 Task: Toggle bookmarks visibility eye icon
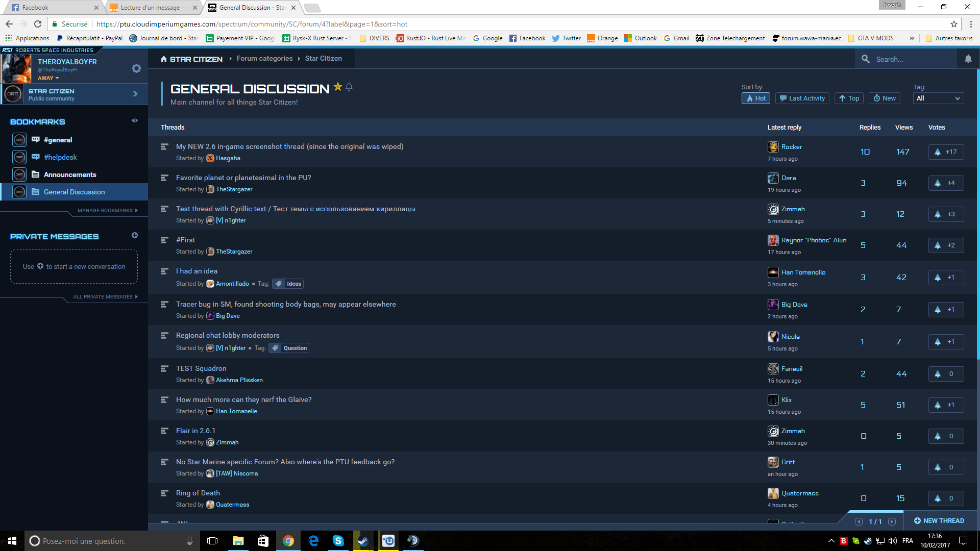[135, 121]
